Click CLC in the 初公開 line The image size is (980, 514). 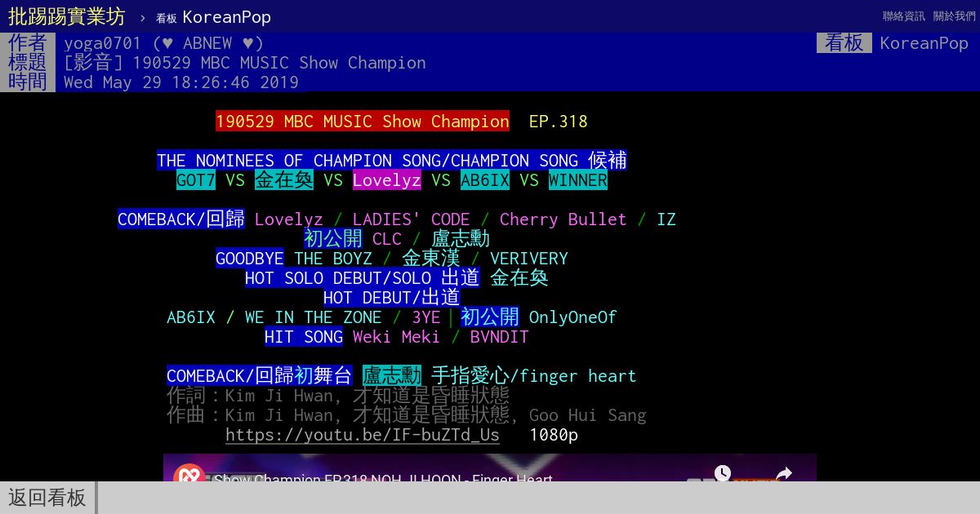[x=387, y=239]
